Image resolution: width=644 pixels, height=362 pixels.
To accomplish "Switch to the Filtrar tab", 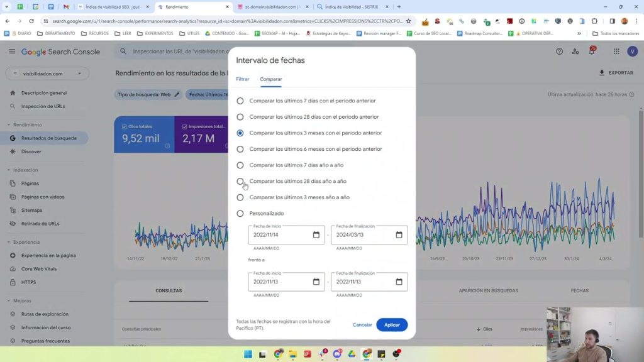I will pos(242,79).
